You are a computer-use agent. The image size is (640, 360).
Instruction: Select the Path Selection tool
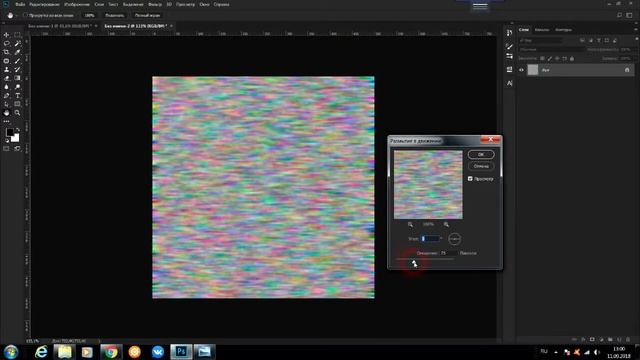pyautogui.click(x=7, y=104)
